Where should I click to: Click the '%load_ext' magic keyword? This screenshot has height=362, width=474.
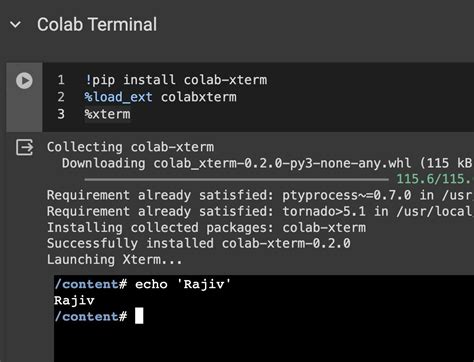[x=119, y=97]
